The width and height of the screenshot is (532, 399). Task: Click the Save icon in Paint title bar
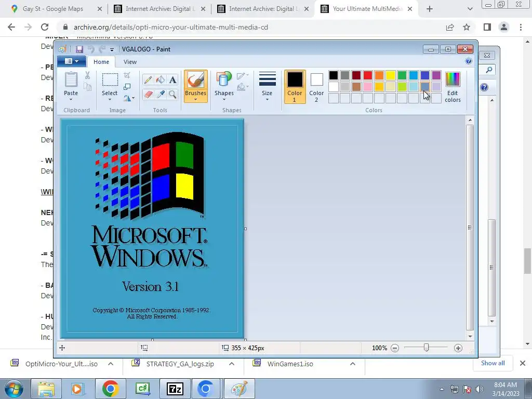(x=79, y=49)
